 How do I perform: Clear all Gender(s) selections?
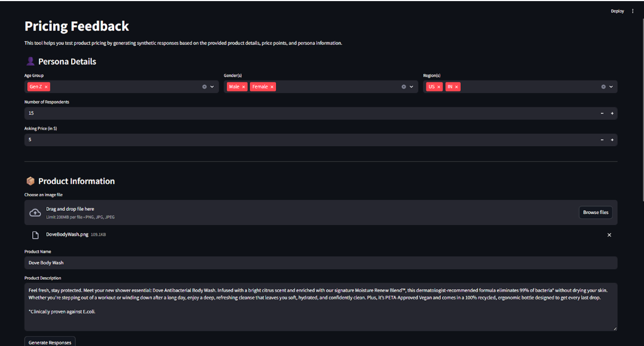click(x=404, y=87)
